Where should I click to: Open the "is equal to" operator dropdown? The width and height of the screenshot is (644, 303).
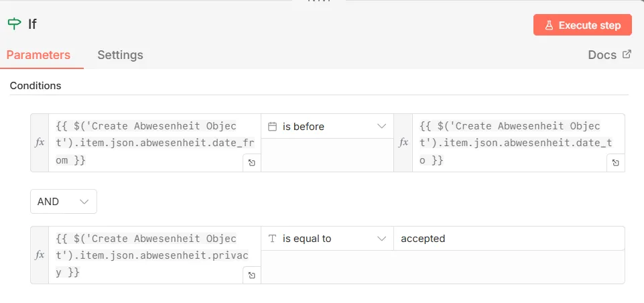click(x=327, y=238)
